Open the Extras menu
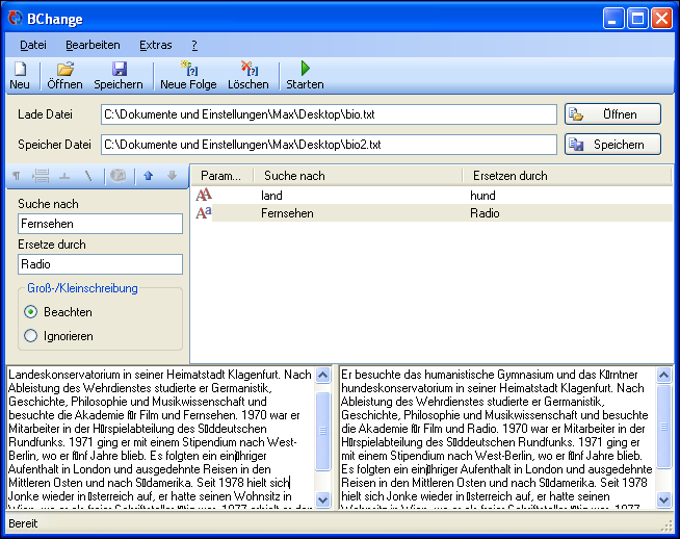Viewport: 680px width, 539px height. [x=156, y=45]
